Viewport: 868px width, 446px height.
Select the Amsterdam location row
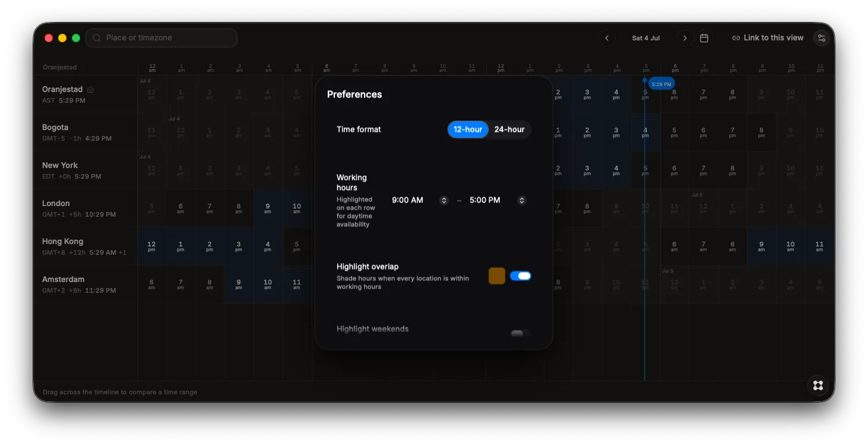pos(85,284)
